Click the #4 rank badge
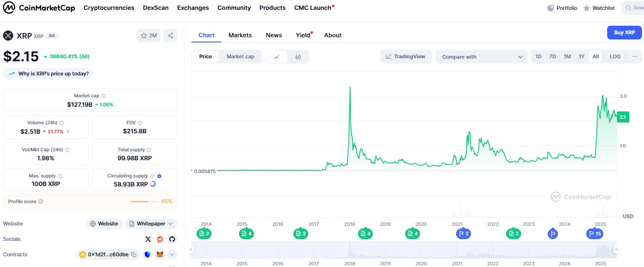This screenshot has height=267, width=644. [x=52, y=36]
